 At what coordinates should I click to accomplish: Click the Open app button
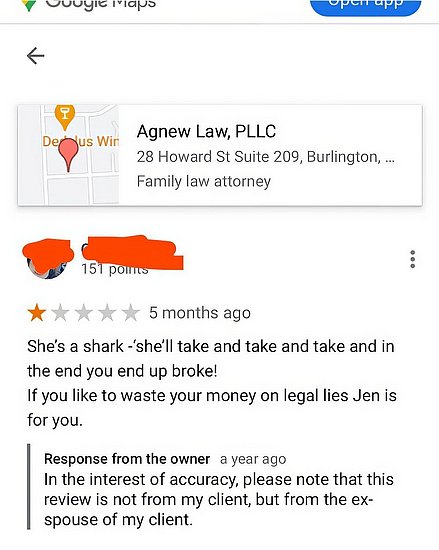(x=365, y=7)
